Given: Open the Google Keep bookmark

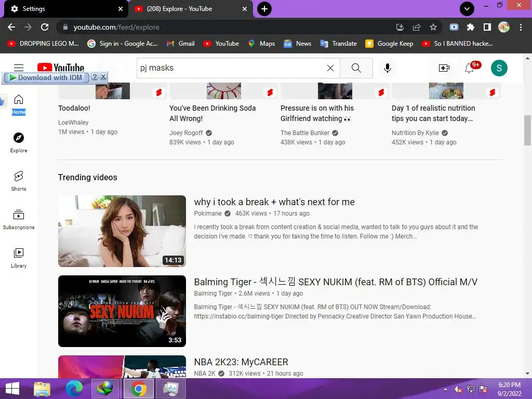Looking at the screenshot, I should pyautogui.click(x=389, y=44).
